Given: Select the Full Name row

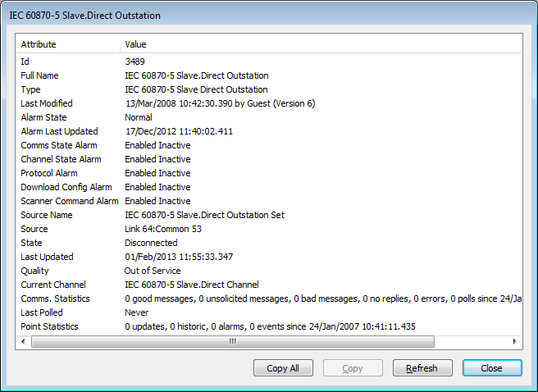Looking at the screenshot, I should click(x=39, y=75).
